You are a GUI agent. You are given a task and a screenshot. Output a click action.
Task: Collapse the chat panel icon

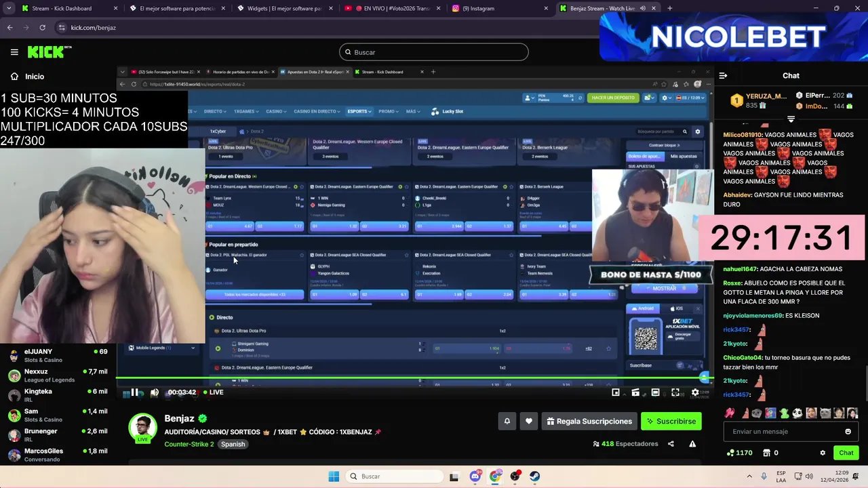point(723,76)
